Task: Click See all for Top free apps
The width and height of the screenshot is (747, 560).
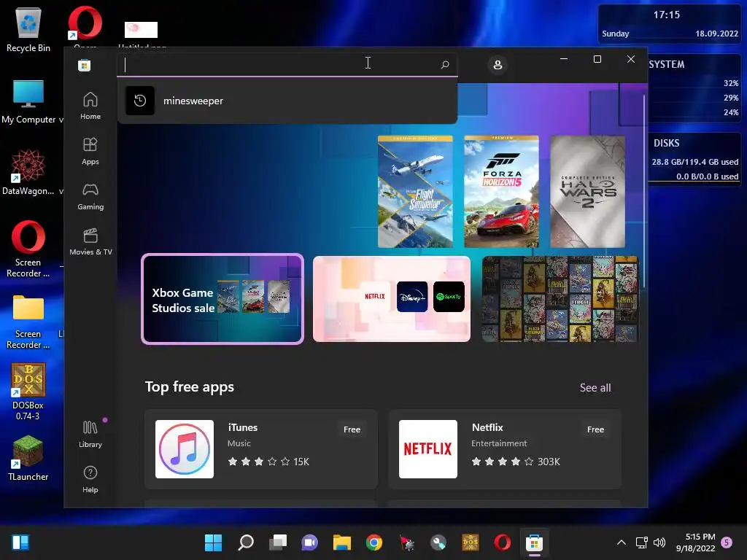Action: 595,388
